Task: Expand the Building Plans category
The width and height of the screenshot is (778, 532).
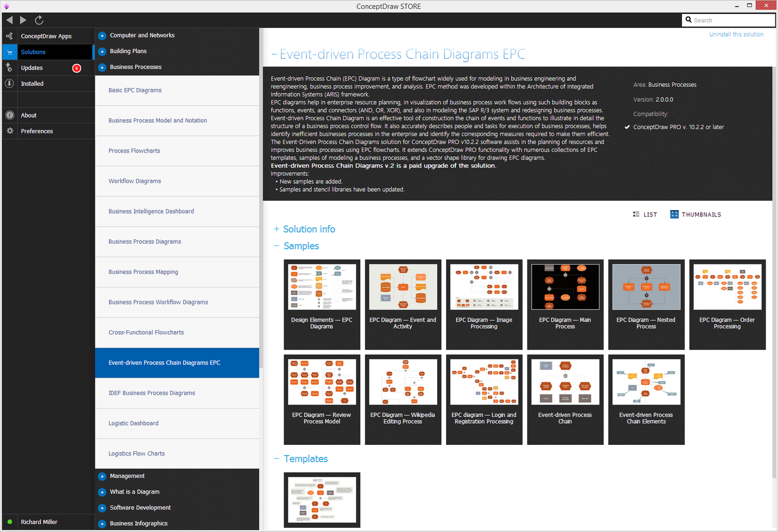Action: click(102, 51)
